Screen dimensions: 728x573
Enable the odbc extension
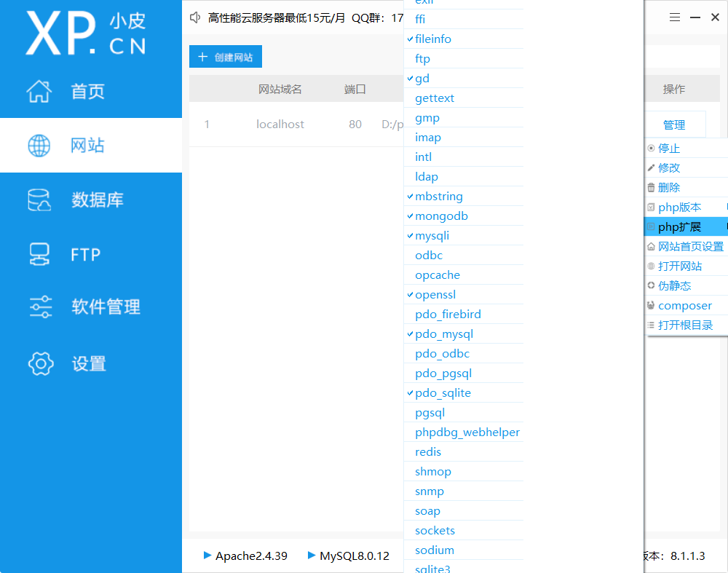click(464, 255)
